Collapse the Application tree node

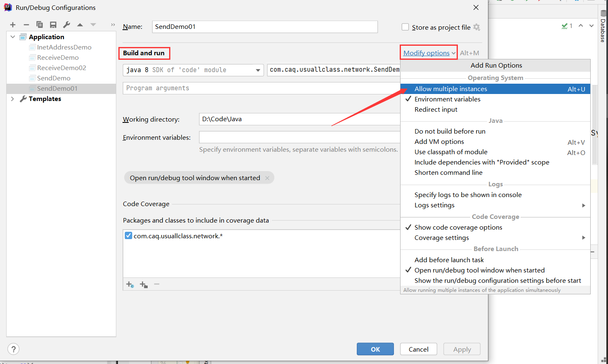[x=12, y=37]
